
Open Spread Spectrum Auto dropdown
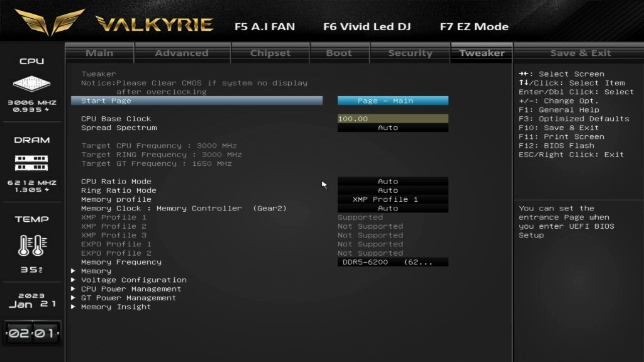(392, 128)
